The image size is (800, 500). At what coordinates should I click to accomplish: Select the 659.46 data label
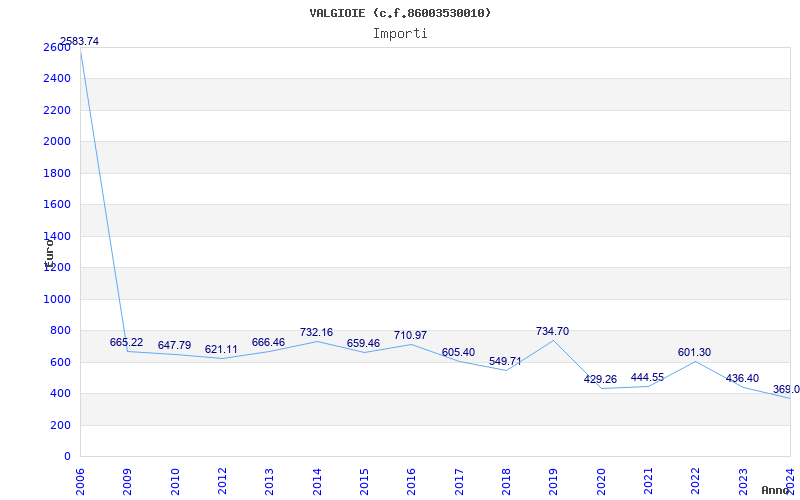click(363, 343)
